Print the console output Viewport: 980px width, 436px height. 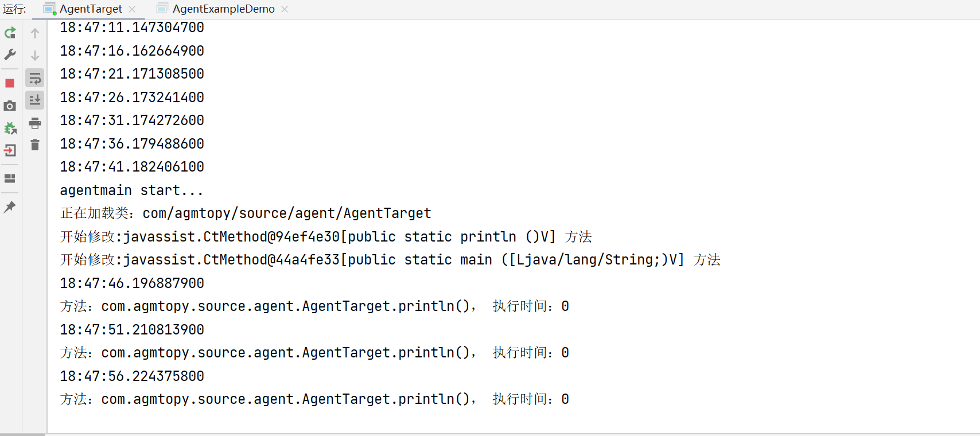tap(35, 123)
